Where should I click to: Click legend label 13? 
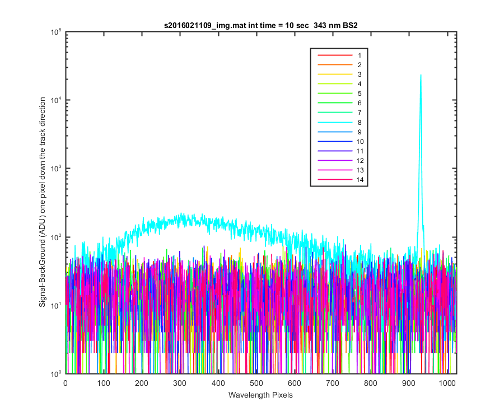pos(360,170)
